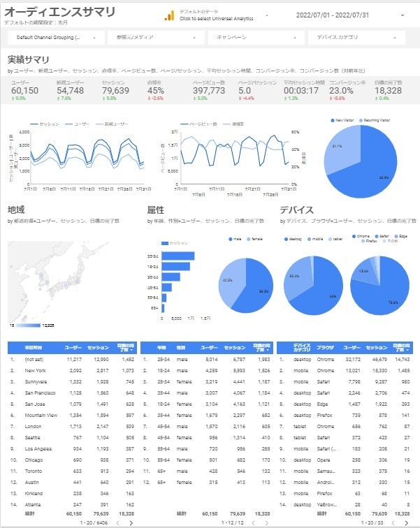The width and height of the screenshot is (420, 528).
Task: Sort city table by 市区町村 header
Action: (x=33, y=348)
